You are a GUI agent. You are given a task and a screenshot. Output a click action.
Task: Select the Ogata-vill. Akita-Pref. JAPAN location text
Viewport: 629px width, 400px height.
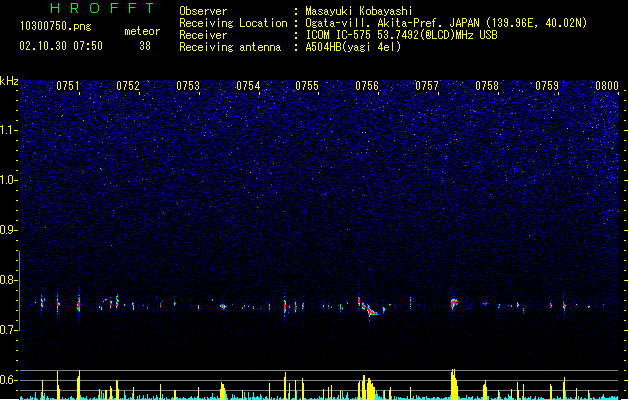446,23
